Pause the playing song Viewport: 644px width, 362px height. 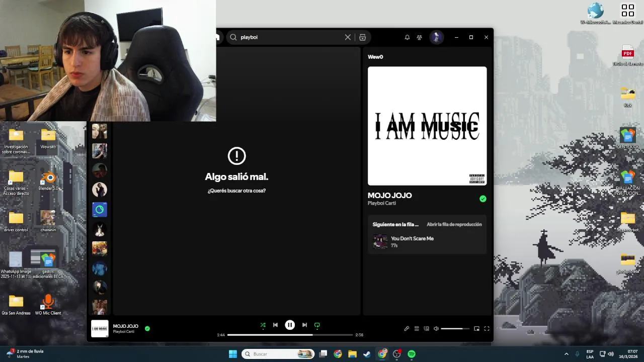click(x=290, y=325)
